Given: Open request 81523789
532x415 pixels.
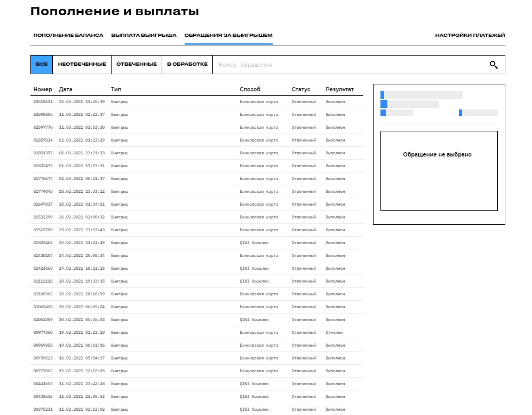Looking at the screenshot, I should pyautogui.click(x=197, y=230).
